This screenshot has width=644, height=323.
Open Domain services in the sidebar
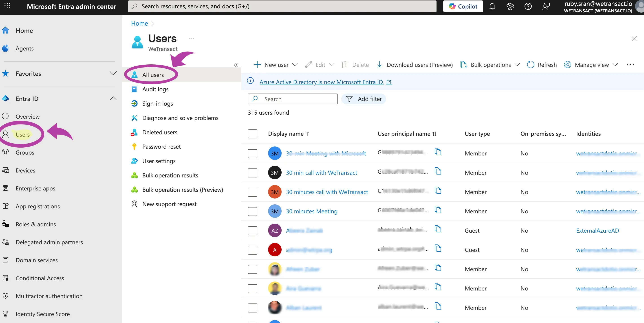37,260
